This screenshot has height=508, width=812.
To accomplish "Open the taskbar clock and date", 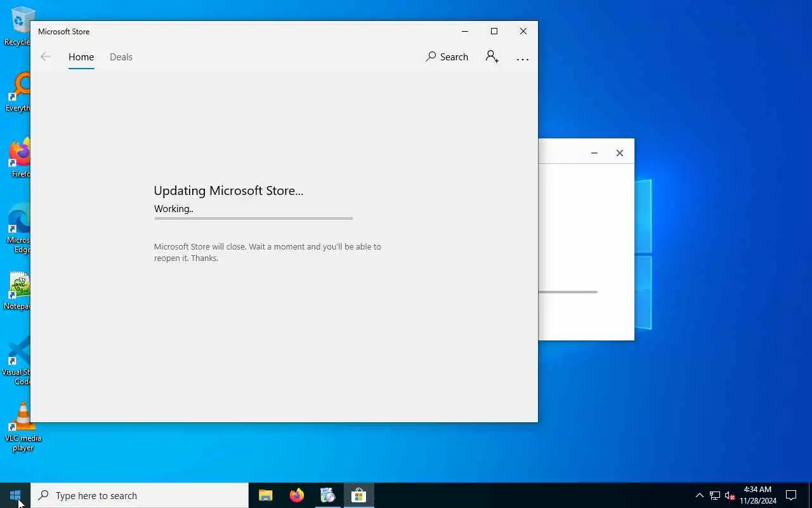I will coord(757,495).
